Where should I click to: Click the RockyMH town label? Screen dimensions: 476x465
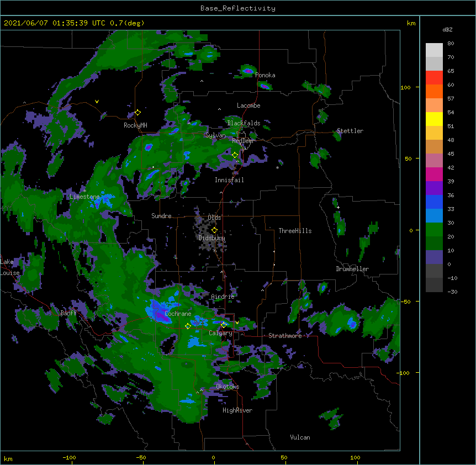(x=135, y=125)
